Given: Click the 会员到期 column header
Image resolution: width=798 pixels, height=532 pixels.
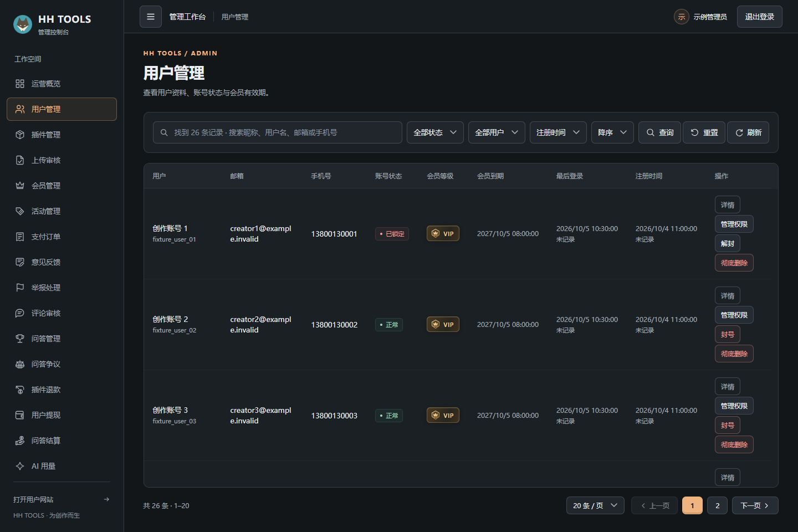Looking at the screenshot, I should 490,176.
